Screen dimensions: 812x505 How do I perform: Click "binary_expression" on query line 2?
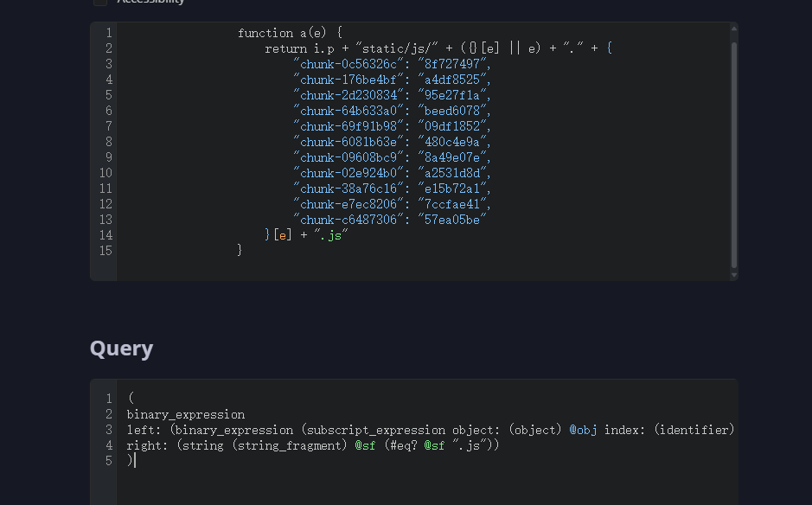click(x=185, y=414)
